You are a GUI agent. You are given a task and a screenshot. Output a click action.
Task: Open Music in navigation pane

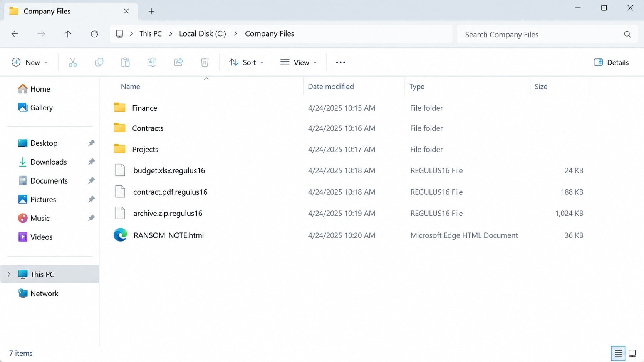pyautogui.click(x=34, y=218)
